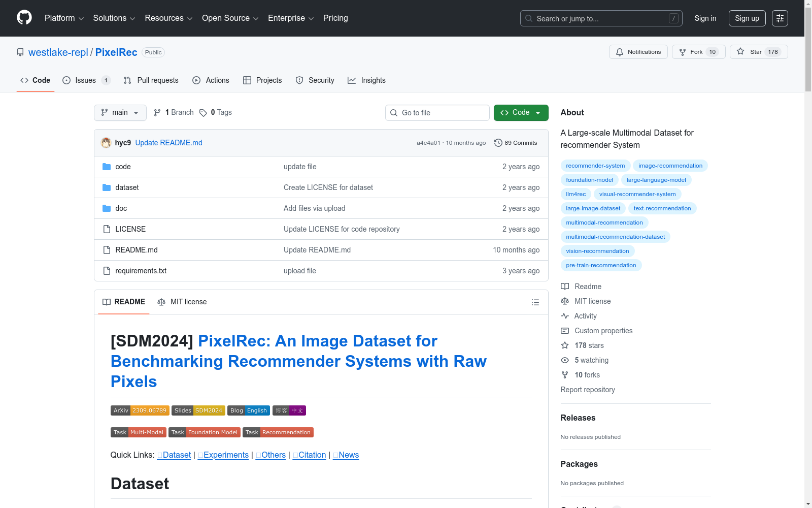The image size is (812, 508).
Task: Click the GitHub logo icon
Action: click(x=24, y=18)
